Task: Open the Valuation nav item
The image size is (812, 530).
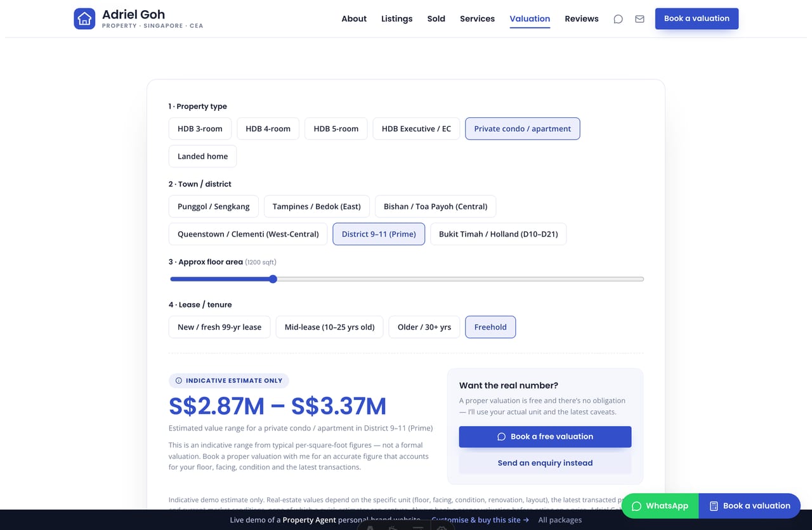Action: click(530, 19)
